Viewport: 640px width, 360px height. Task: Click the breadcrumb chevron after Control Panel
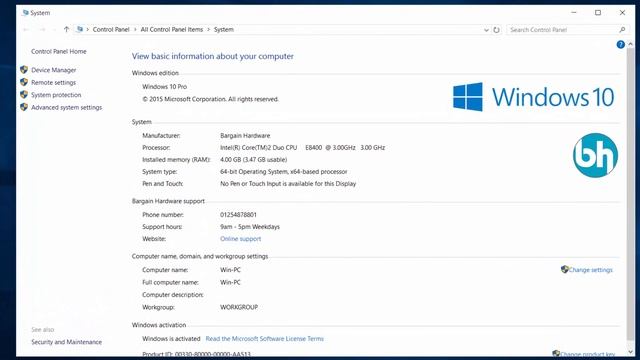(x=135, y=29)
